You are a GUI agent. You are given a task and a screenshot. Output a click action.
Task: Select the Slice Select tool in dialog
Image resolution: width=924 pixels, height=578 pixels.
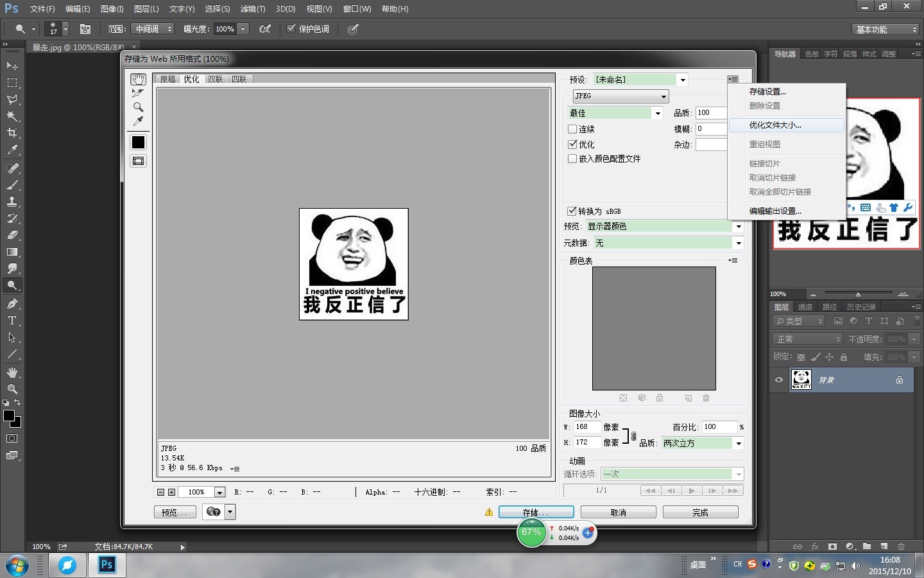point(138,93)
